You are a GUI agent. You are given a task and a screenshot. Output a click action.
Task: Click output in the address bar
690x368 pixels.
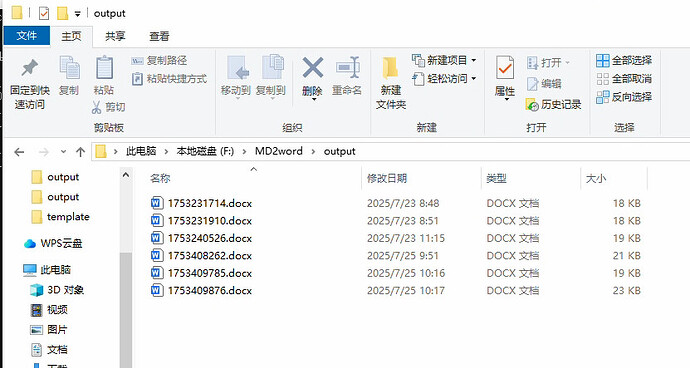pyautogui.click(x=339, y=151)
